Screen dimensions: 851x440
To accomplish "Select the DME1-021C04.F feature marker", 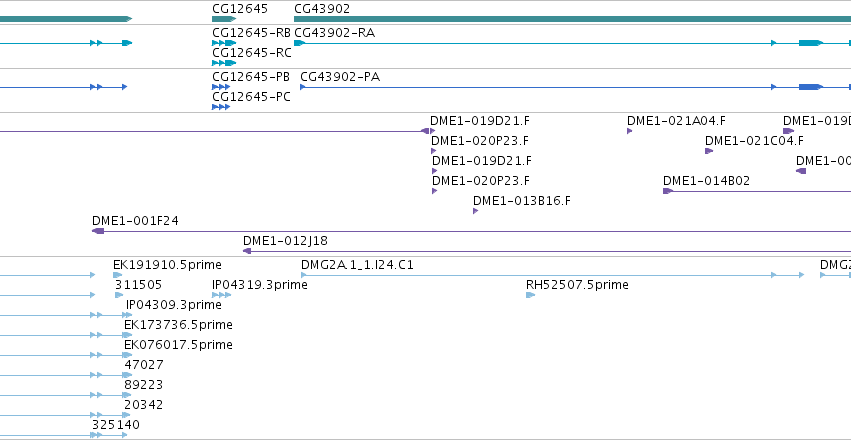I will click(709, 151).
